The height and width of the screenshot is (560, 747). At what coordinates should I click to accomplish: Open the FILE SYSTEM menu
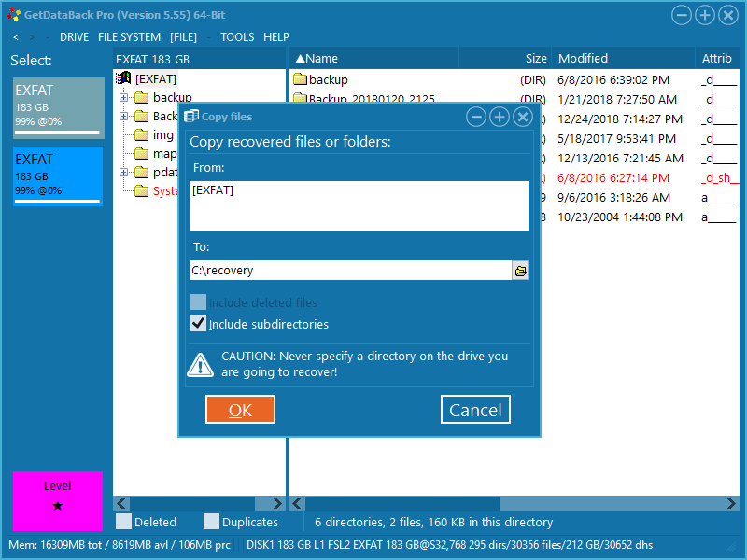coord(129,37)
